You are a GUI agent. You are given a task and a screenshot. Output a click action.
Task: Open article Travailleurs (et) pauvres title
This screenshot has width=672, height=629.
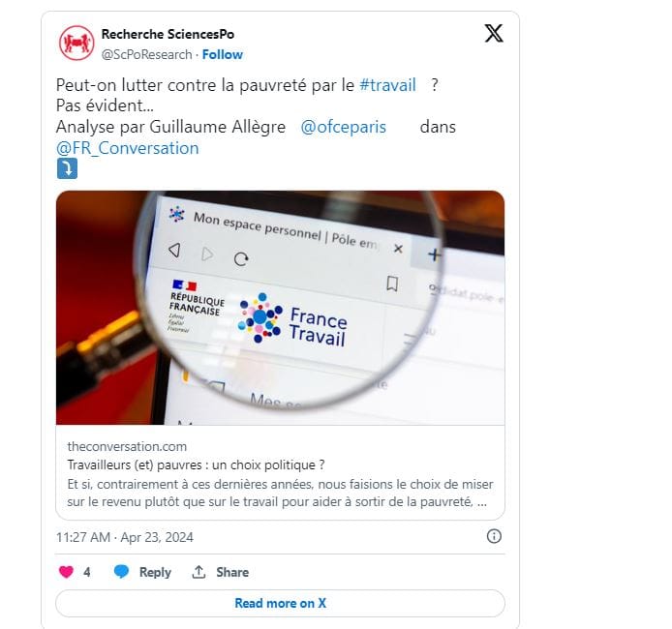click(196, 465)
